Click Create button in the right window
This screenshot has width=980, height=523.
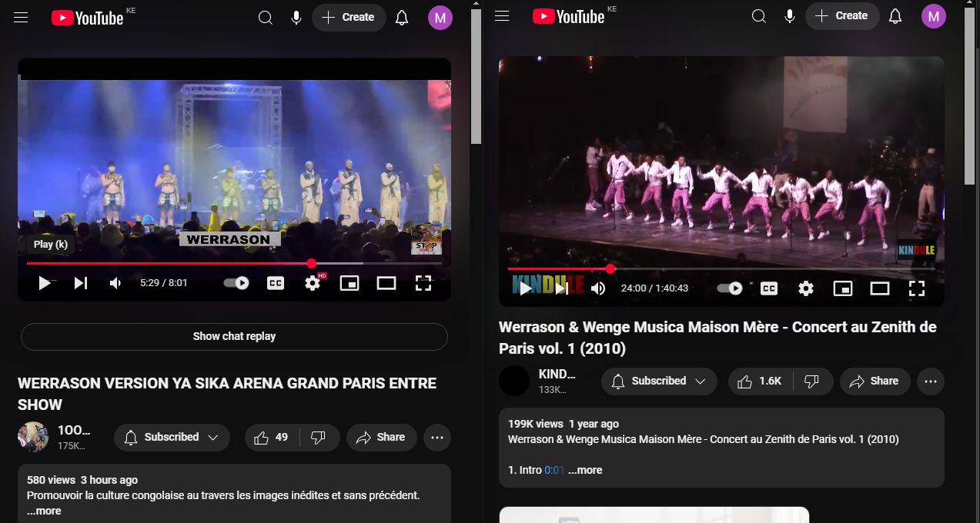(842, 15)
